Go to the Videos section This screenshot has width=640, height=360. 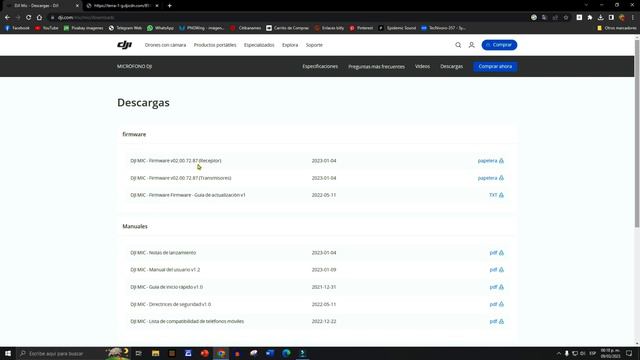pos(422,67)
